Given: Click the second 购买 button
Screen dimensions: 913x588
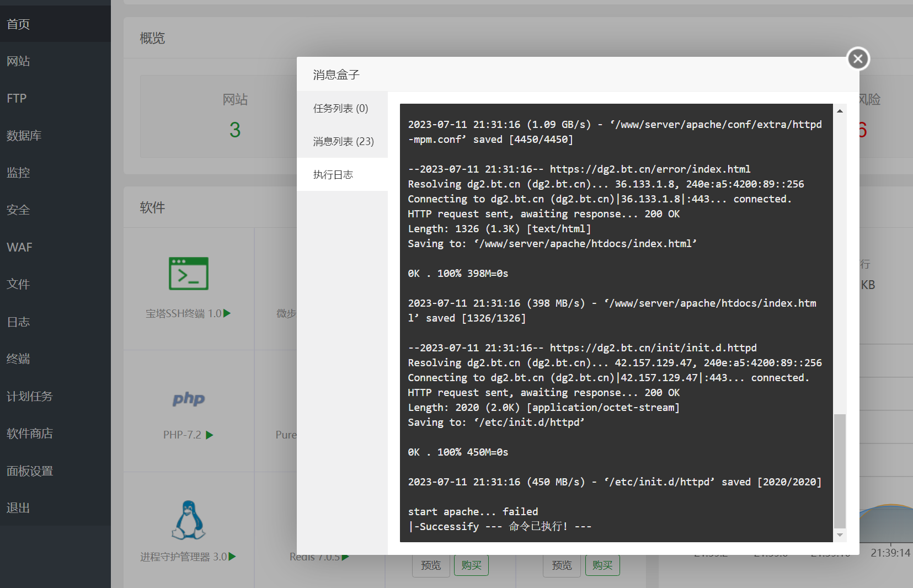Looking at the screenshot, I should [602, 565].
